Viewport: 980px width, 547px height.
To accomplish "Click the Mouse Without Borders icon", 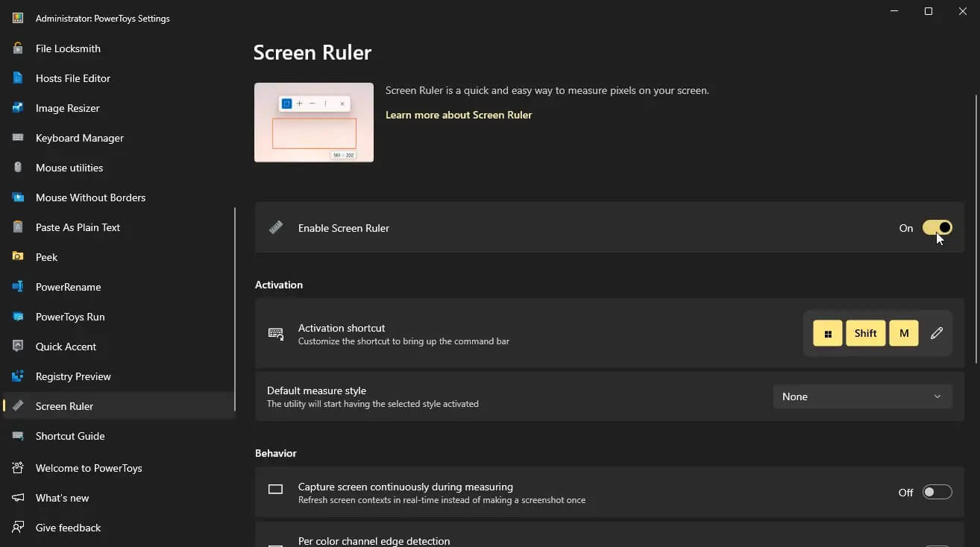I will tap(18, 197).
